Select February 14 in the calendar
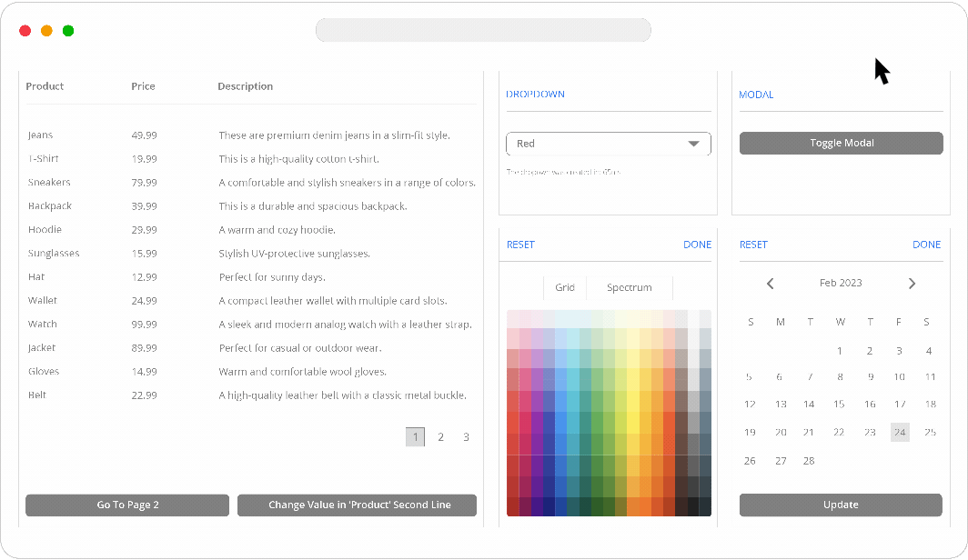The height and width of the screenshot is (560, 968). tap(809, 404)
